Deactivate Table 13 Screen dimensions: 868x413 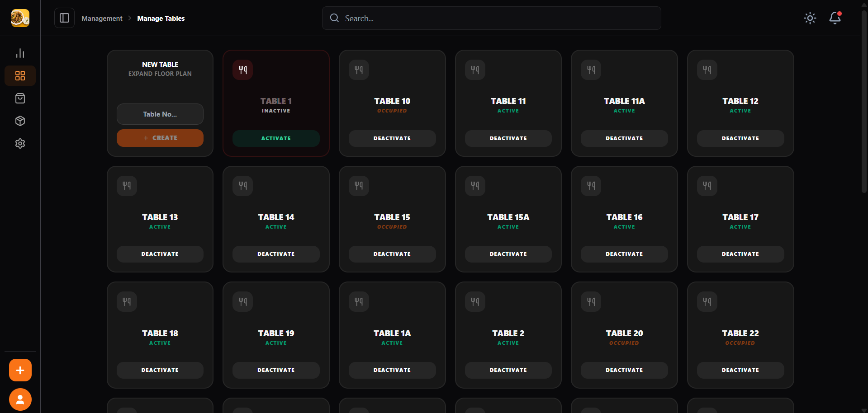pos(160,254)
